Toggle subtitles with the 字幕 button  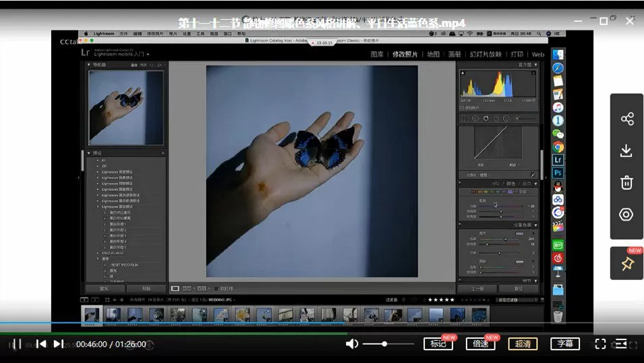564,344
